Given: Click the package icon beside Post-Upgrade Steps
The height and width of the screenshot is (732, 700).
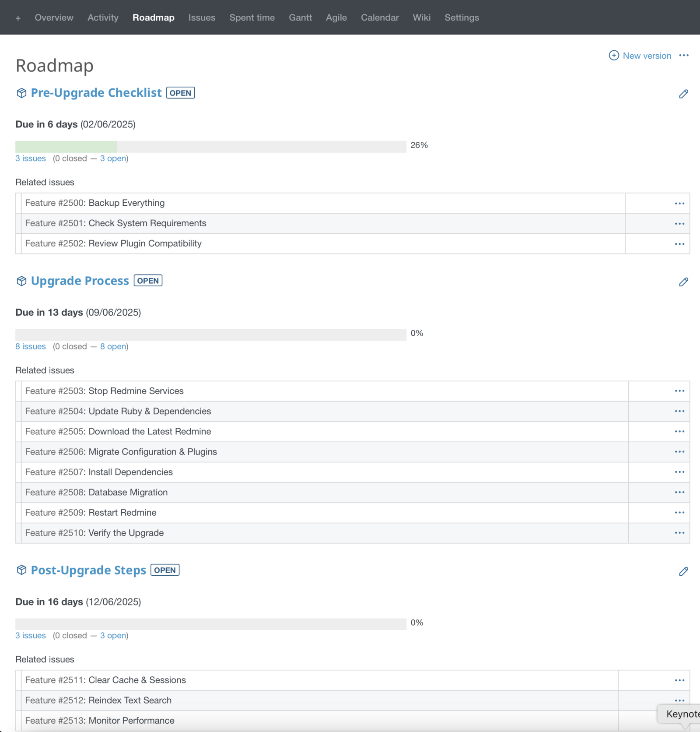Looking at the screenshot, I should [x=21, y=570].
